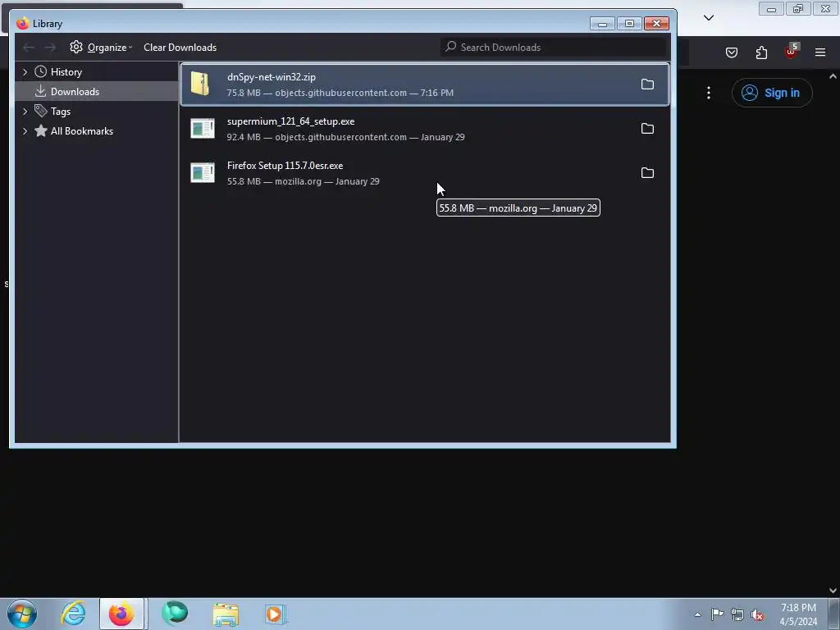Select the dnSpy-net-win32.zip file name

[271, 77]
